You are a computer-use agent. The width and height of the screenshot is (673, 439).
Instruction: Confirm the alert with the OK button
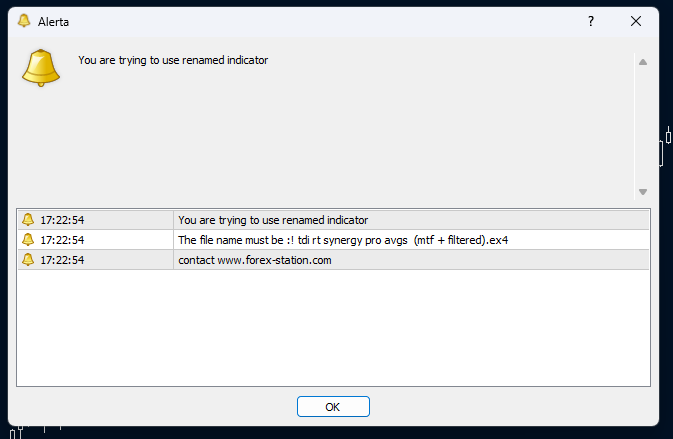tap(333, 407)
